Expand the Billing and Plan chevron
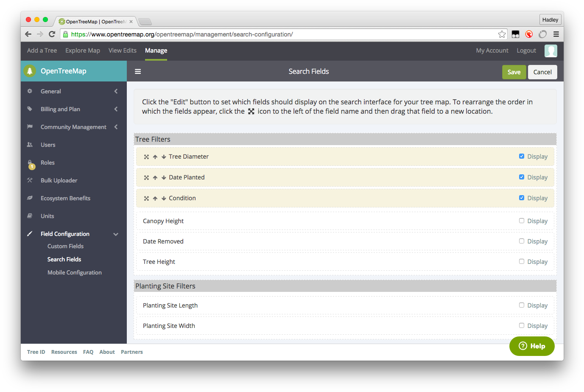Screen dimensions: 584x392 click(116, 109)
